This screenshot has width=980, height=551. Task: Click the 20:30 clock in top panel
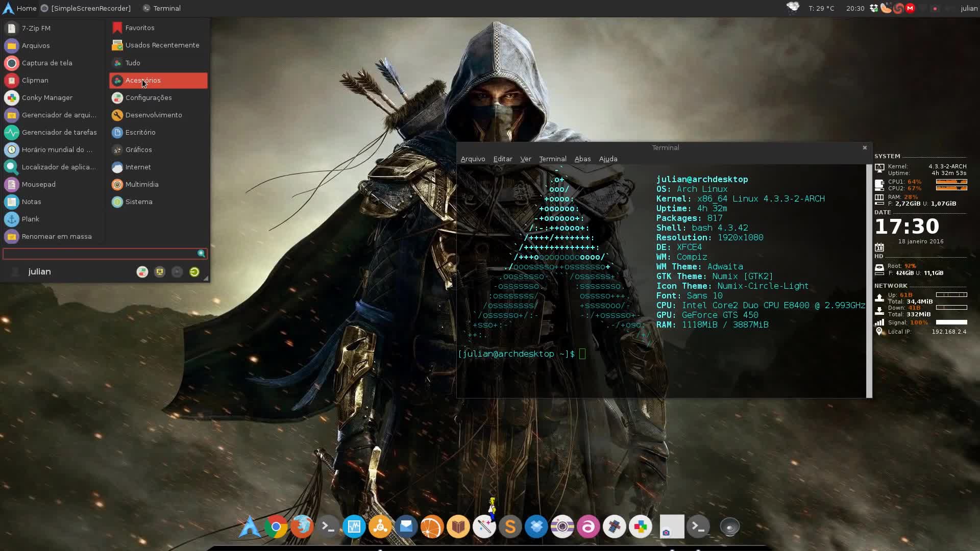[855, 8]
